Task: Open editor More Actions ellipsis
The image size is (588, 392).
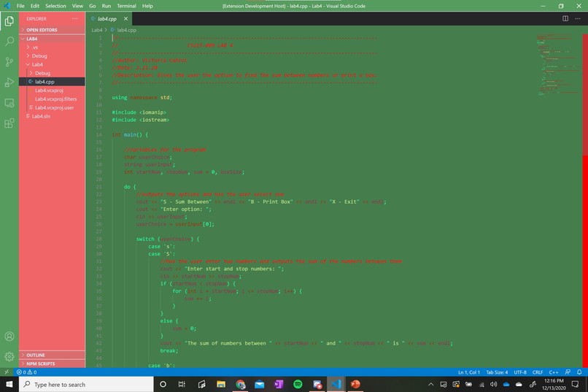Action: (x=578, y=18)
